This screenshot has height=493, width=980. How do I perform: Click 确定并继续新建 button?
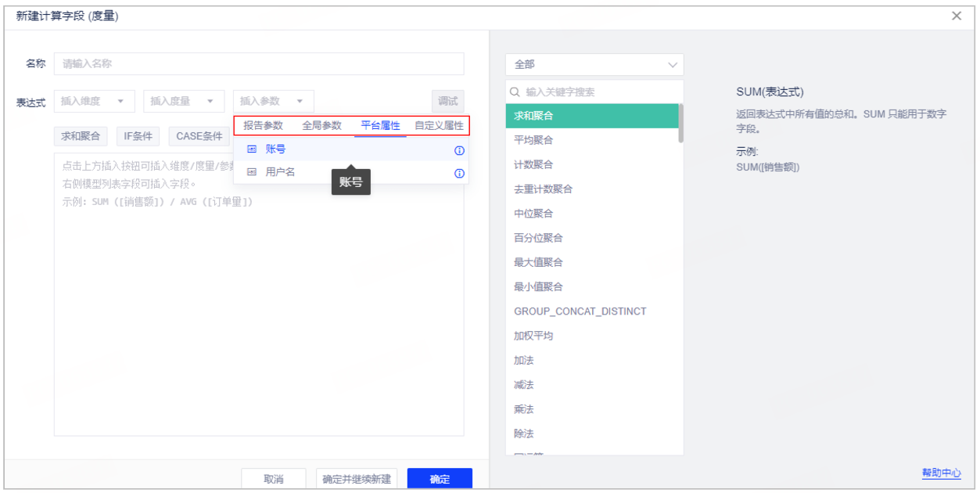pyautogui.click(x=357, y=479)
